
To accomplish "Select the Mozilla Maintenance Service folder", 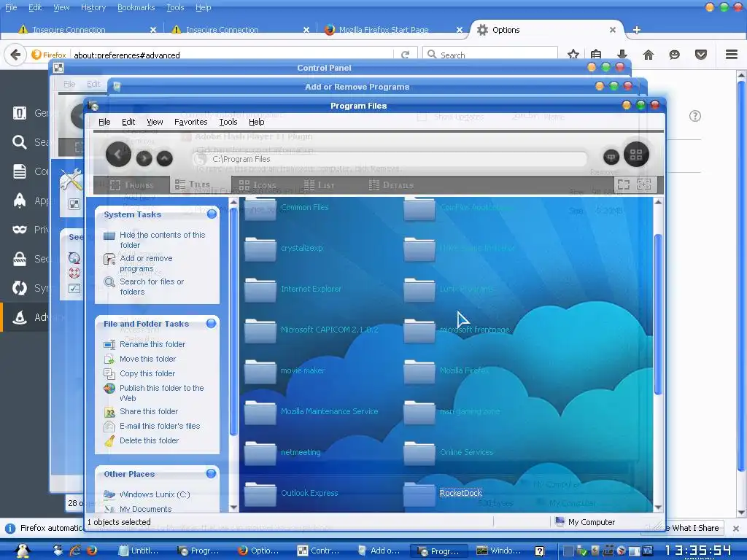I will click(311, 411).
